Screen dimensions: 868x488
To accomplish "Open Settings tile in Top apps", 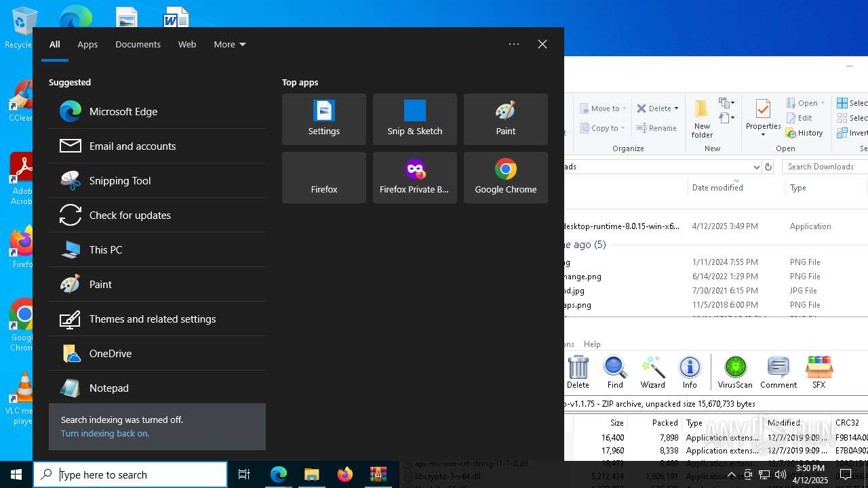I will coord(324,119).
